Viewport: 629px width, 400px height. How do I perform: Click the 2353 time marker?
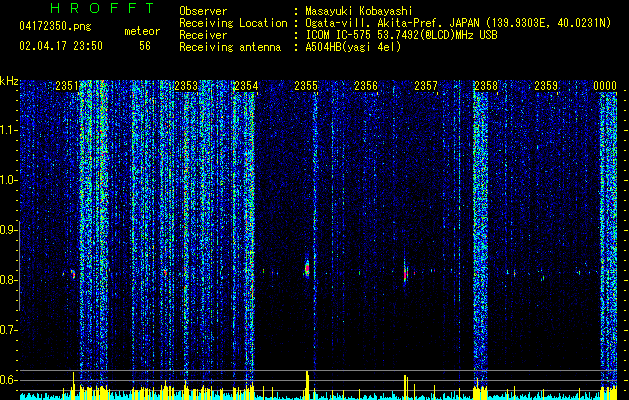coord(186,86)
